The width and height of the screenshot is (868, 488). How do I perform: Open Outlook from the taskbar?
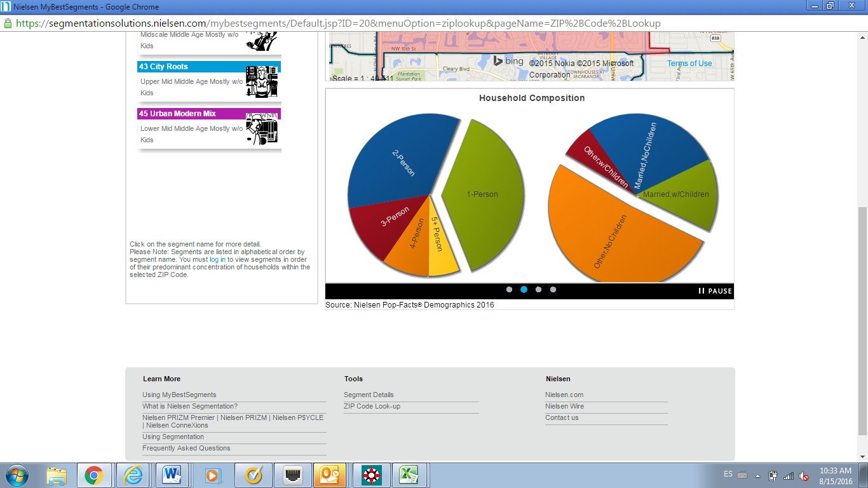pos(332,474)
